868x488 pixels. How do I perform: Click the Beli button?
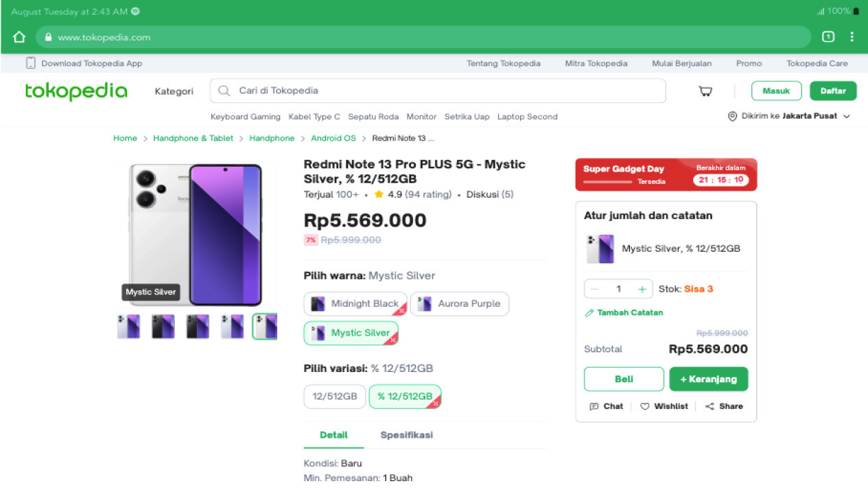[x=623, y=378]
